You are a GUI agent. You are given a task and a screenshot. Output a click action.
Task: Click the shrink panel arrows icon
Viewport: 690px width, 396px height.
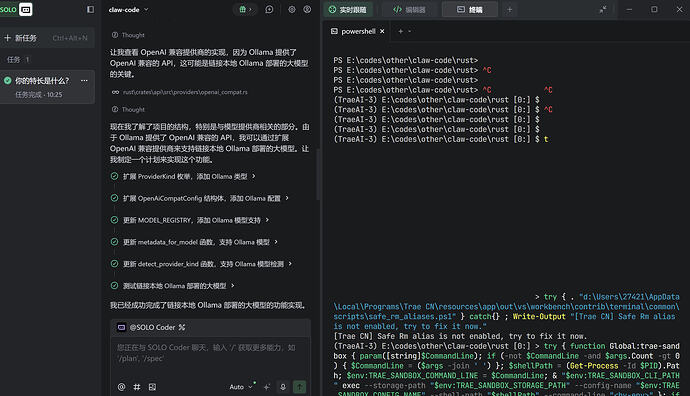pos(603,9)
